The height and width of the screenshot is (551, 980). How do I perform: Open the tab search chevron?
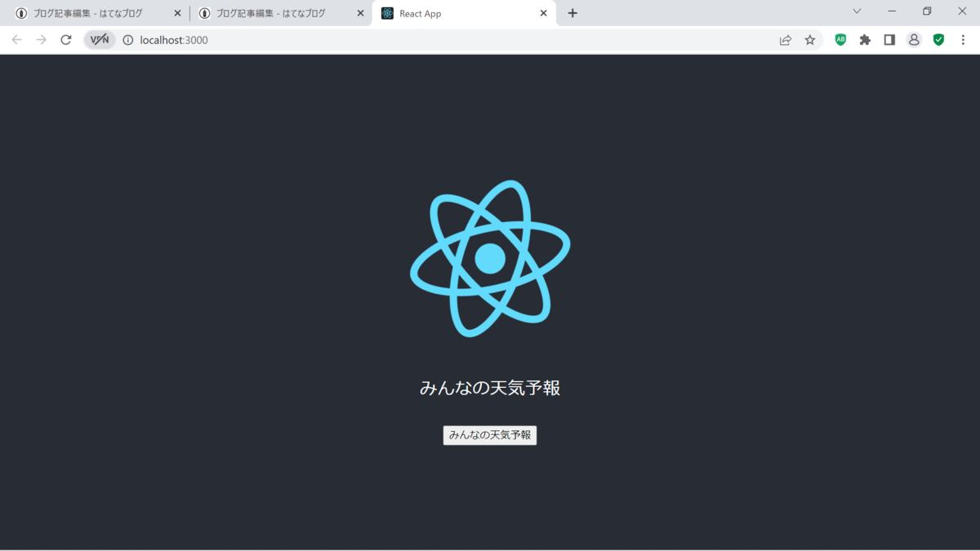pos(857,11)
